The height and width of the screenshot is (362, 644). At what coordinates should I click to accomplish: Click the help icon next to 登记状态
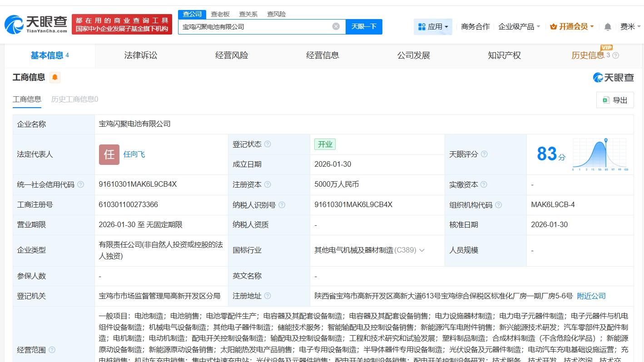[x=268, y=144]
